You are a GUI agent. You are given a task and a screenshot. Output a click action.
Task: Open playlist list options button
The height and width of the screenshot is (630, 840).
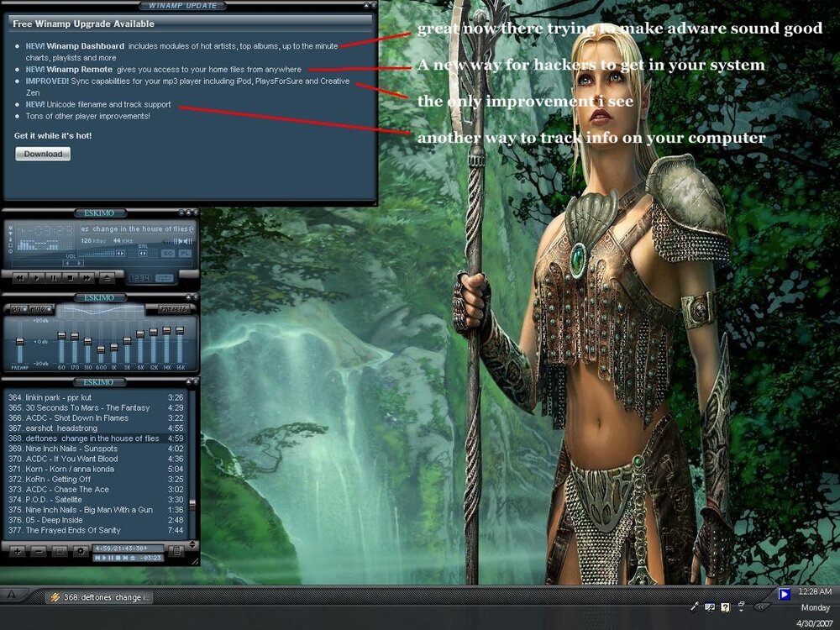[x=176, y=551]
